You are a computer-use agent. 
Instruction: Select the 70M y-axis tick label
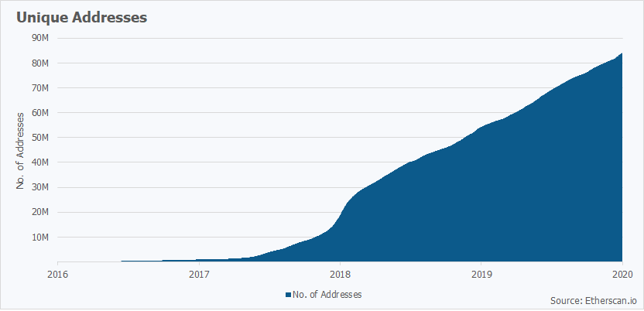pos(40,87)
